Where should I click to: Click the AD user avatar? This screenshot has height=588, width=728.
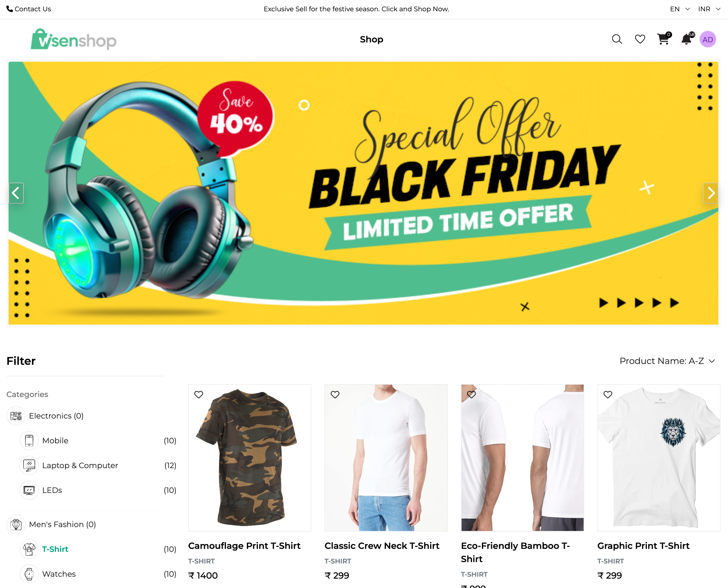coord(708,39)
